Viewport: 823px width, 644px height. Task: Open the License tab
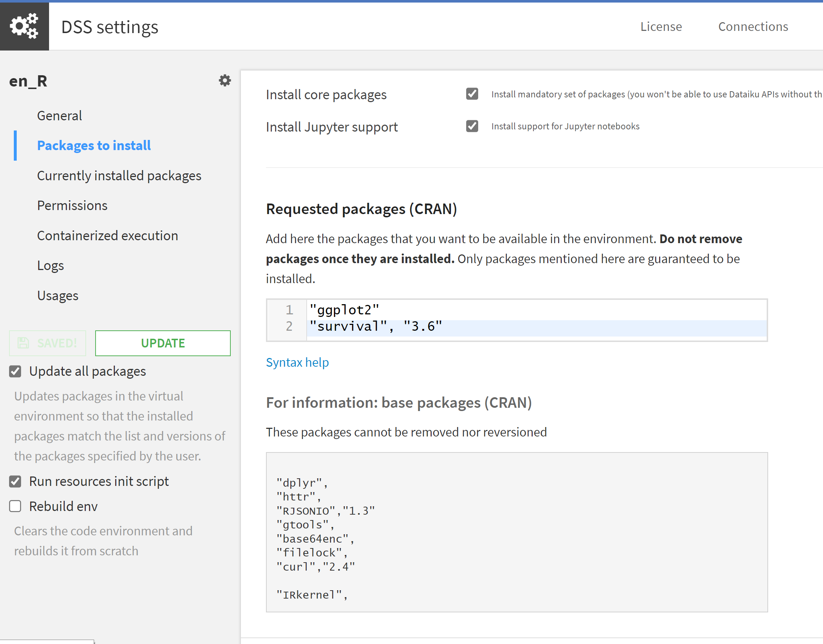(661, 27)
